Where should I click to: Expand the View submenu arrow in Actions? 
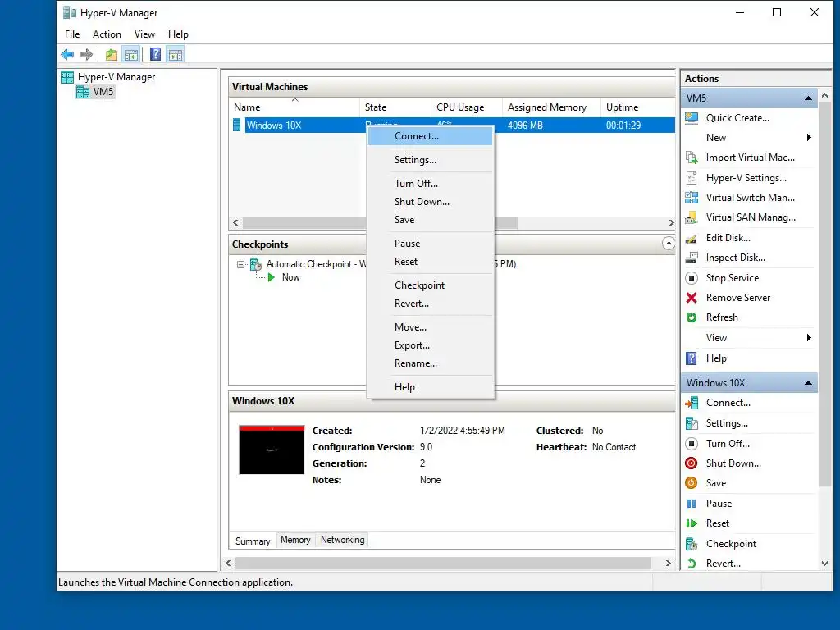coord(809,337)
